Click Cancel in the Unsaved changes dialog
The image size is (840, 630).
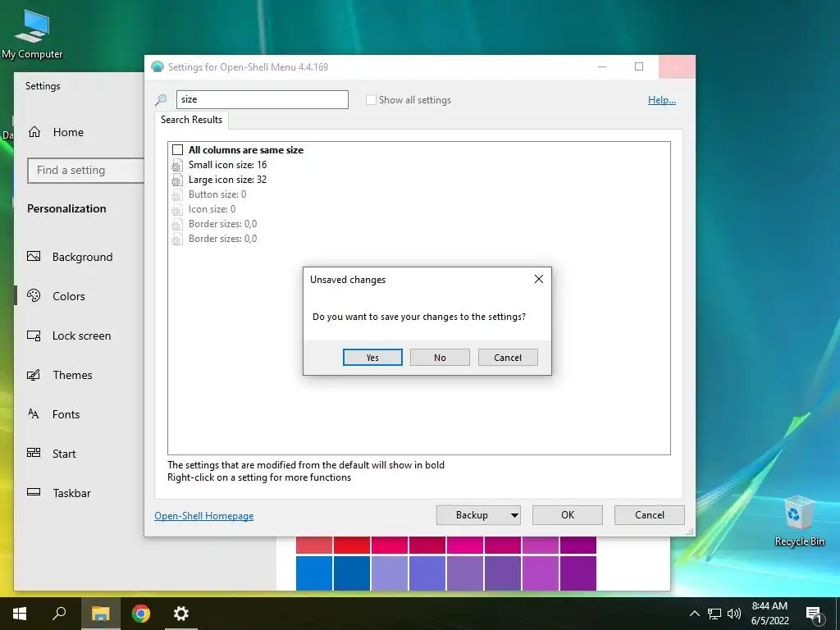(508, 358)
